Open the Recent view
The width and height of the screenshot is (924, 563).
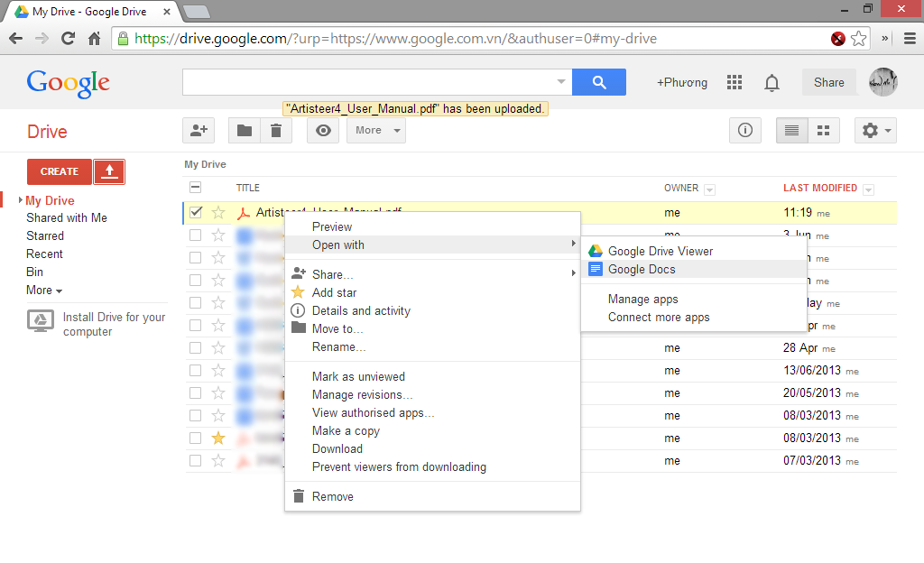[44, 254]
